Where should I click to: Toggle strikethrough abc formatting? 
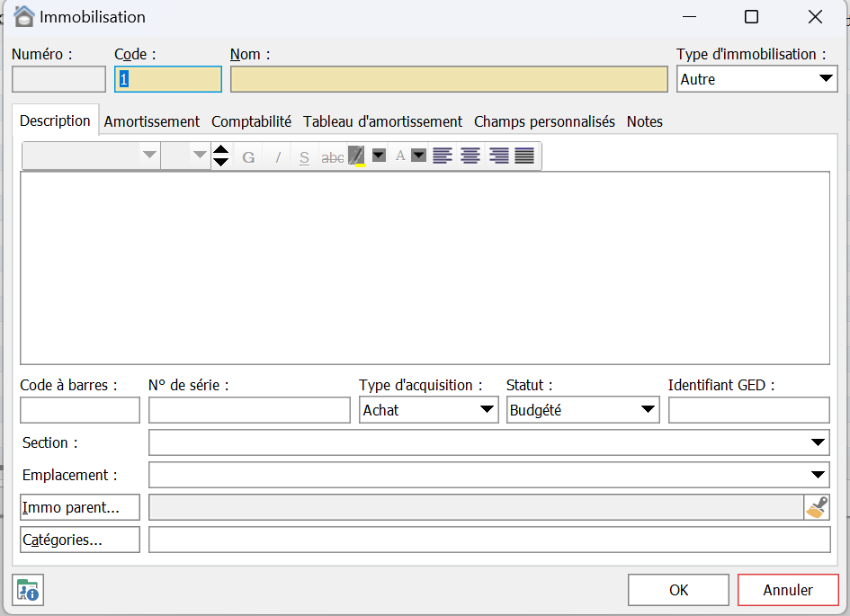333,157
